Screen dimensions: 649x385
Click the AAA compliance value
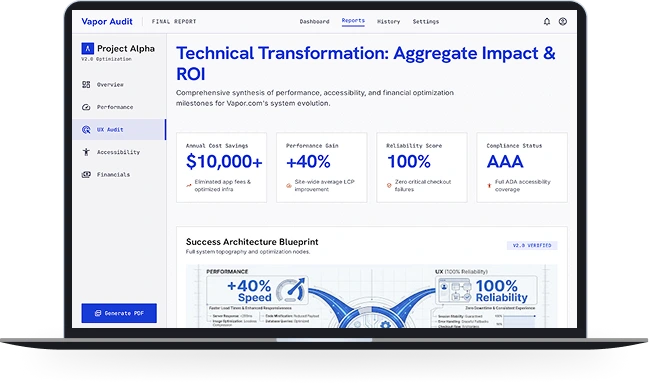505,161
